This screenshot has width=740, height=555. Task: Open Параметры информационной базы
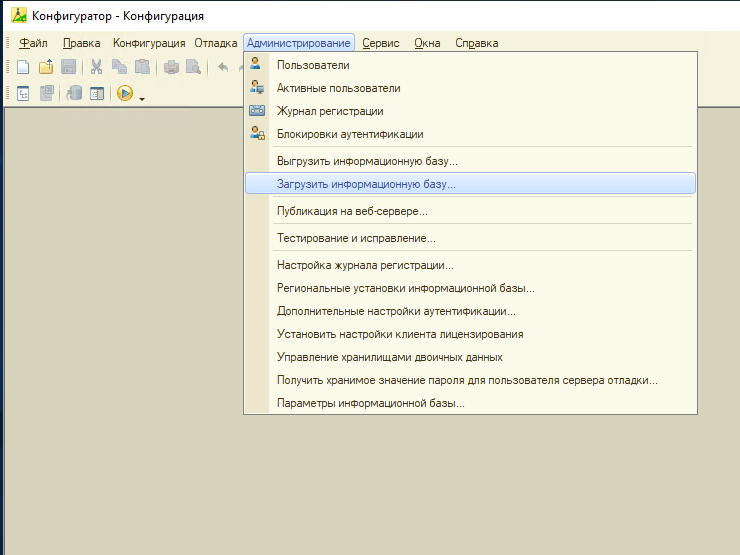[x=371, y=403]
